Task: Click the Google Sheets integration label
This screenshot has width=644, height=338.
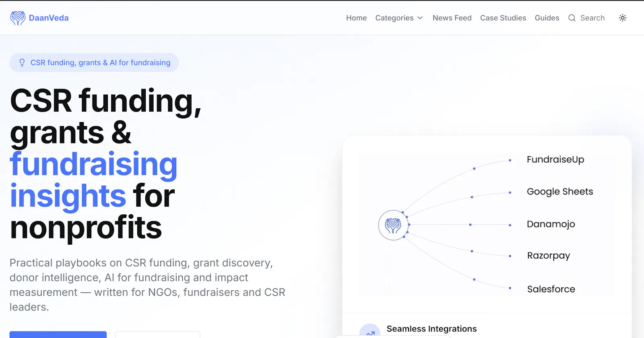Action: (x=560, y=192)
